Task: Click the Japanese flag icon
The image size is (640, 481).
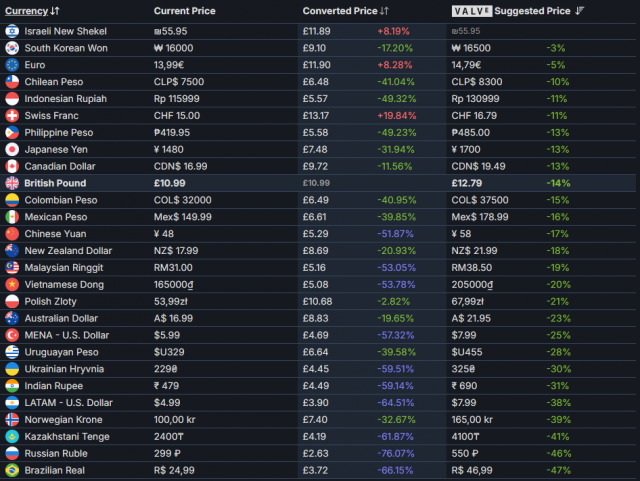Action: coord(13,149)
